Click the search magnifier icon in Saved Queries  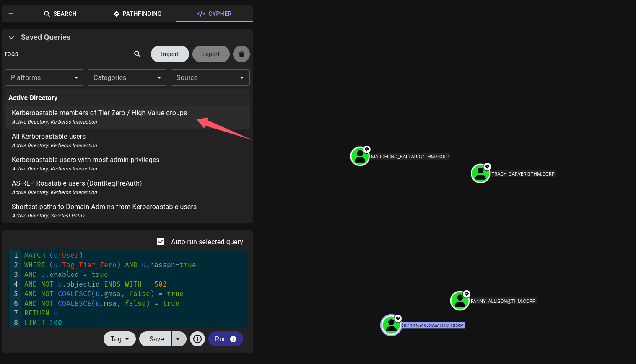coord(138,54)
